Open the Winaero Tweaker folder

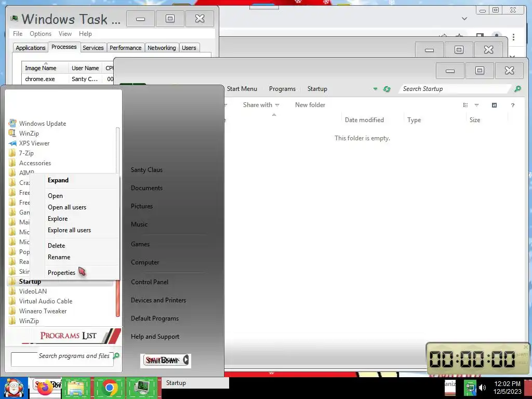[x=37, y=311]
